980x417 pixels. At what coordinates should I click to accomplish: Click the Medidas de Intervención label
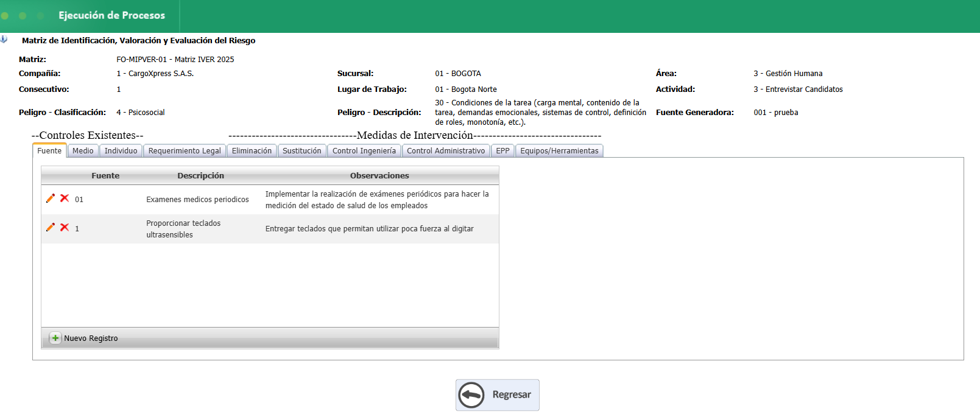(x=415, y=135)
